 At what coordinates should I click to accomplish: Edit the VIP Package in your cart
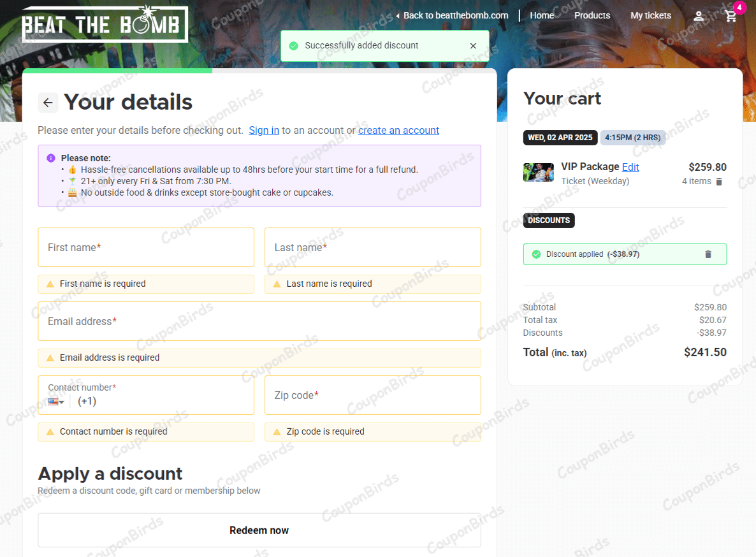click(630, 166)
